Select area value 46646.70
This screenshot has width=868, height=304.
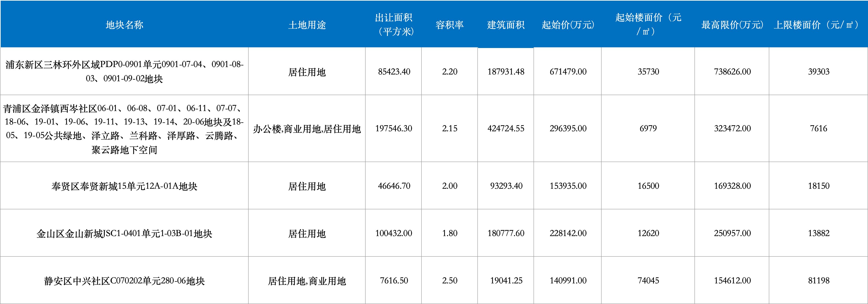click(x=394, y=186)
